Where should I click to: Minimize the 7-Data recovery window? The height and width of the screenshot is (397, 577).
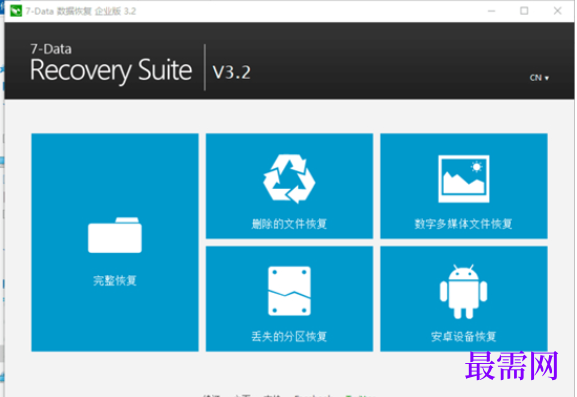(x=491, y=11)
